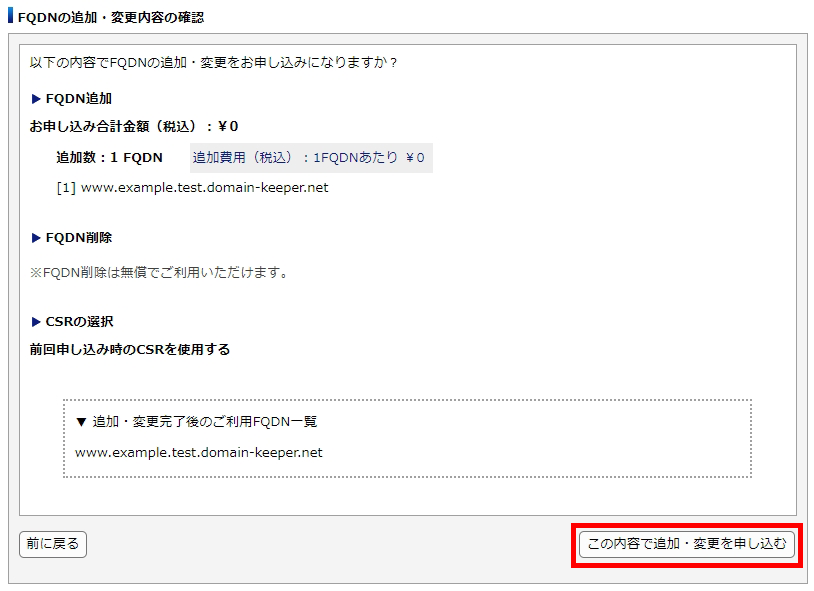This screenshot has width=814, height=591.
Task: Click the 前に戻る button
Action: tap(53, 544)
